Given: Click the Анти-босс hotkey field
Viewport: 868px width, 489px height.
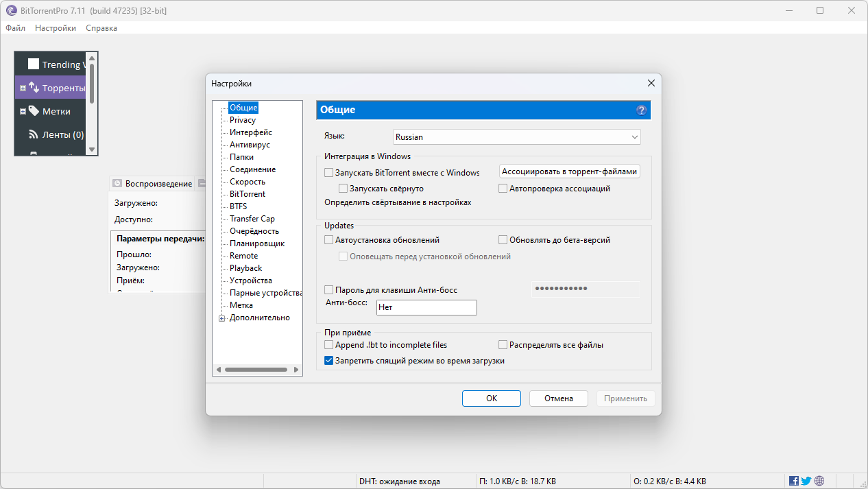Looking at the screenshot, I should pos(426,307).
